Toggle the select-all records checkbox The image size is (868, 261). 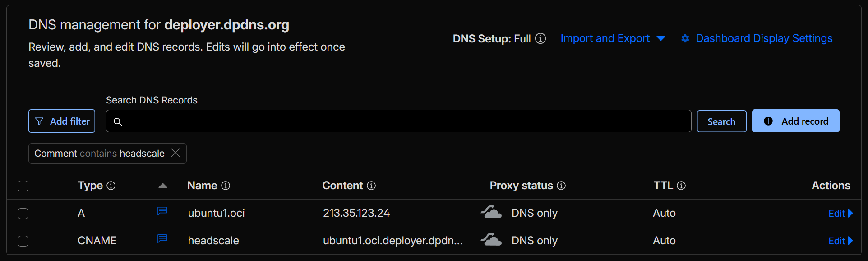pyautogui.click(x=23, y=186)
